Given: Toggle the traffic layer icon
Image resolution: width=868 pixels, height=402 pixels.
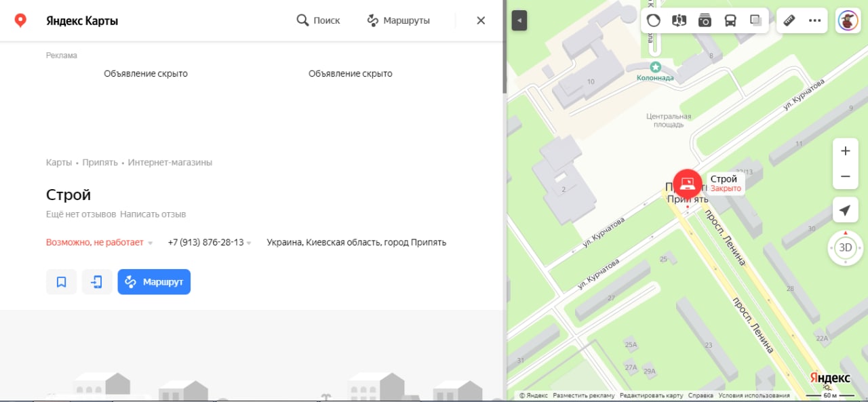Looking at the screenshot, I should (x=653, y=20).
